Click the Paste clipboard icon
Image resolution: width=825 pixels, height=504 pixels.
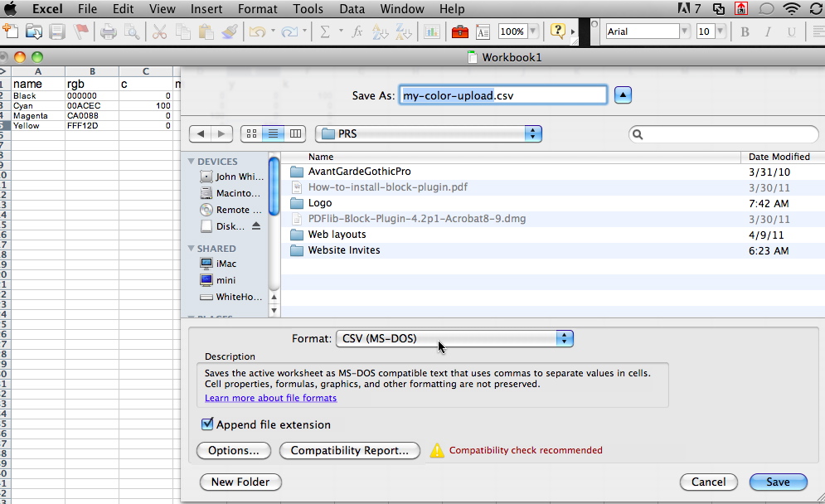pyautogui.click(x=206, y=31)
